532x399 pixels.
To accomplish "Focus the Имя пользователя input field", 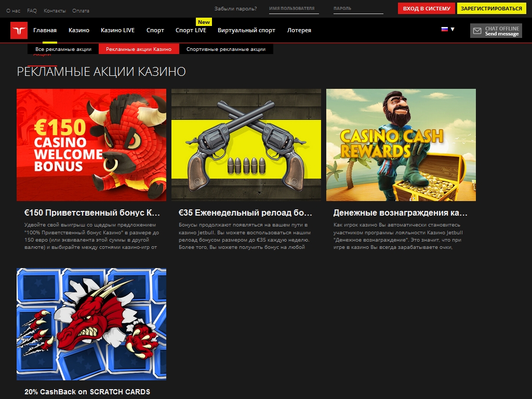I will click(x=294, y=9).
